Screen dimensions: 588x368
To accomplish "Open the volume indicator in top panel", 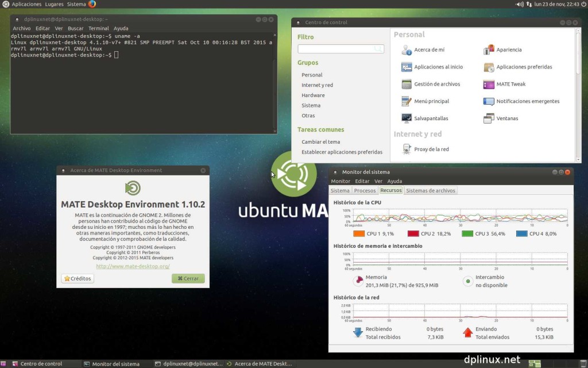I will point(519,3).
